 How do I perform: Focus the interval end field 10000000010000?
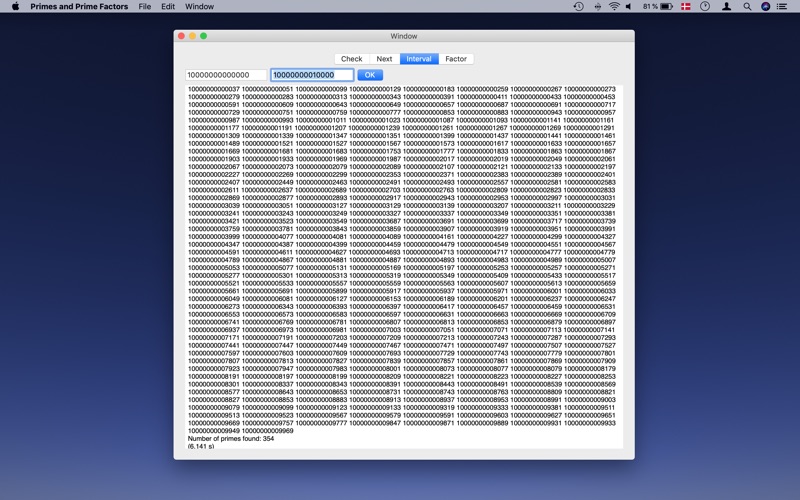[x=312, y=75]
